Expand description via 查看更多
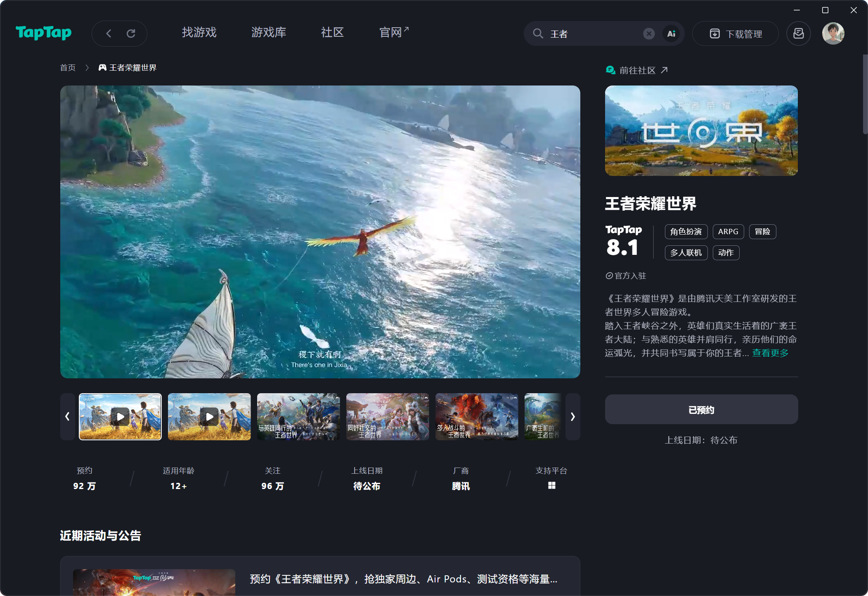Image resolution: width=868 pixels, height=596 pixels. (x=770, y=353)
